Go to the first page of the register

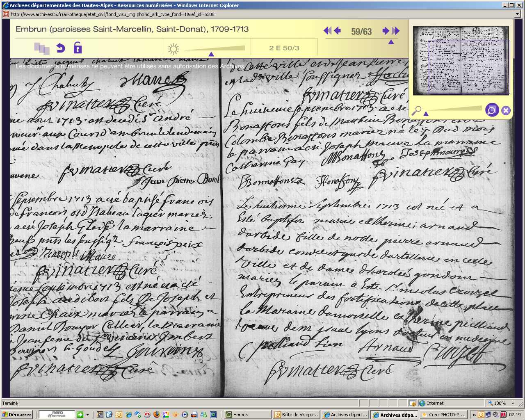pos(327,31)
